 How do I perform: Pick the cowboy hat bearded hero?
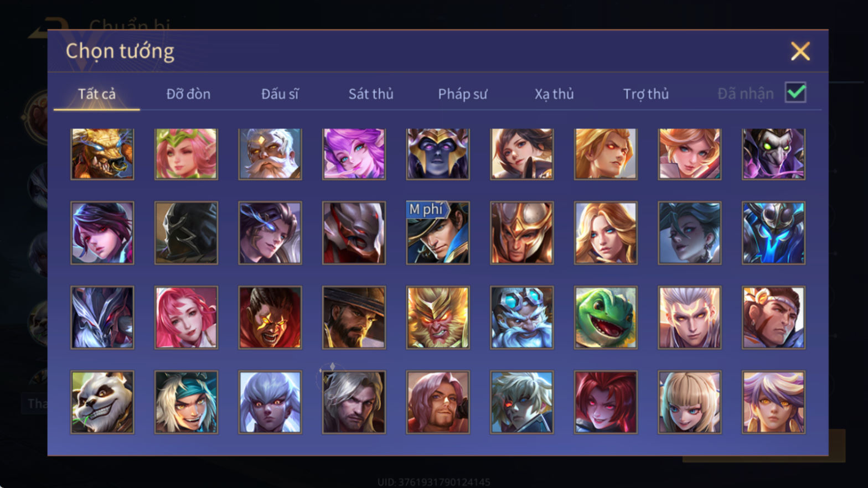point(354,318)
